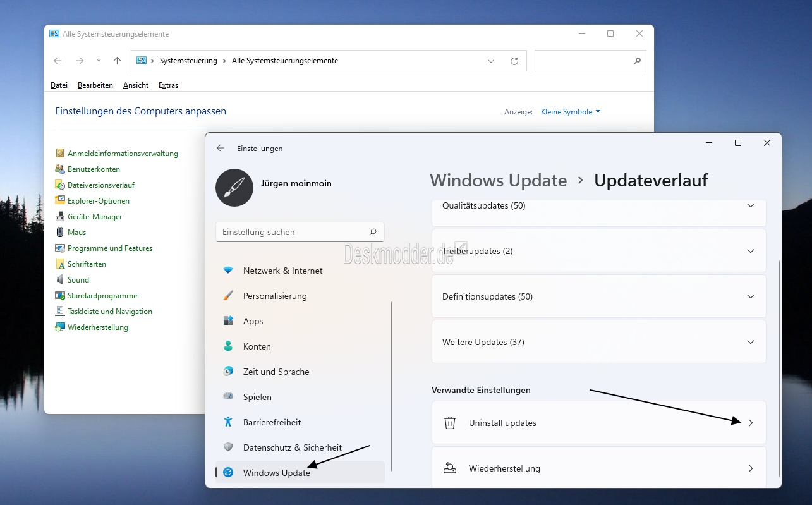The width and height of the screenshot is (812, 505).
Task: Click the Explorer-Optionen icon
Action: [60, 200]
